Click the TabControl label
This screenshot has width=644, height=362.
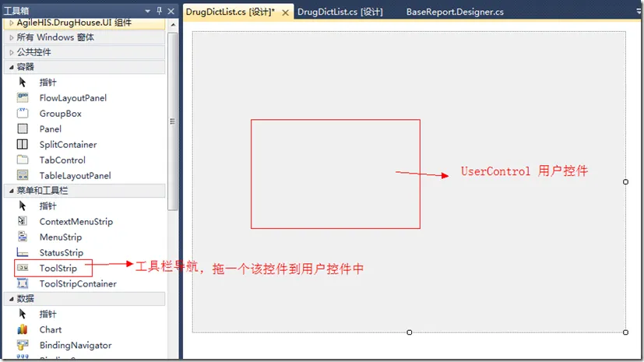pos(62,160)
